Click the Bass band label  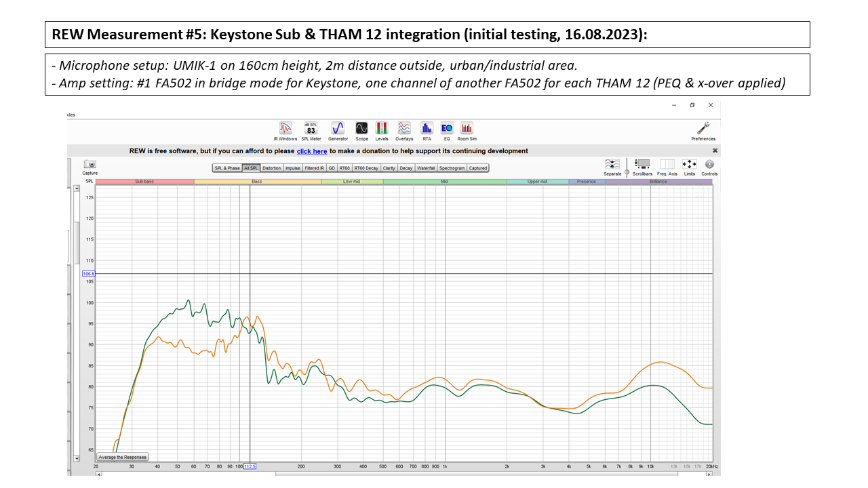tap(257, 182)
